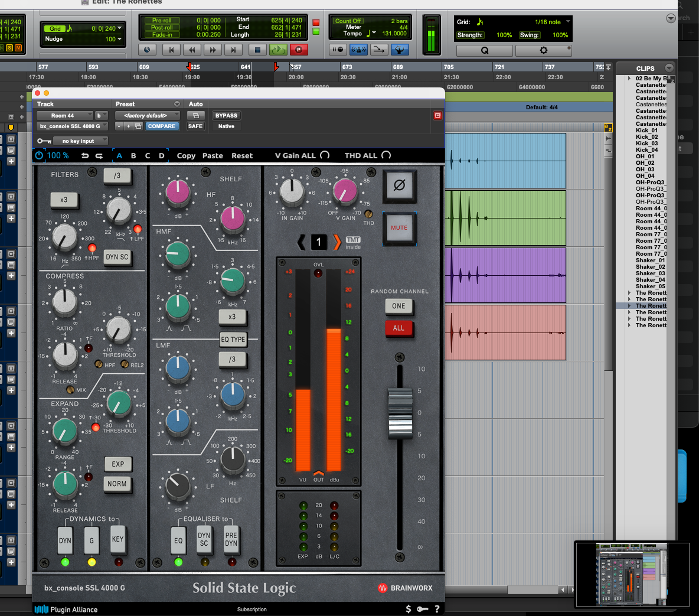Click the key icon in Plugin Alliance bar
This screenshot has width=699, height=616.
click(x=422, y=609)
